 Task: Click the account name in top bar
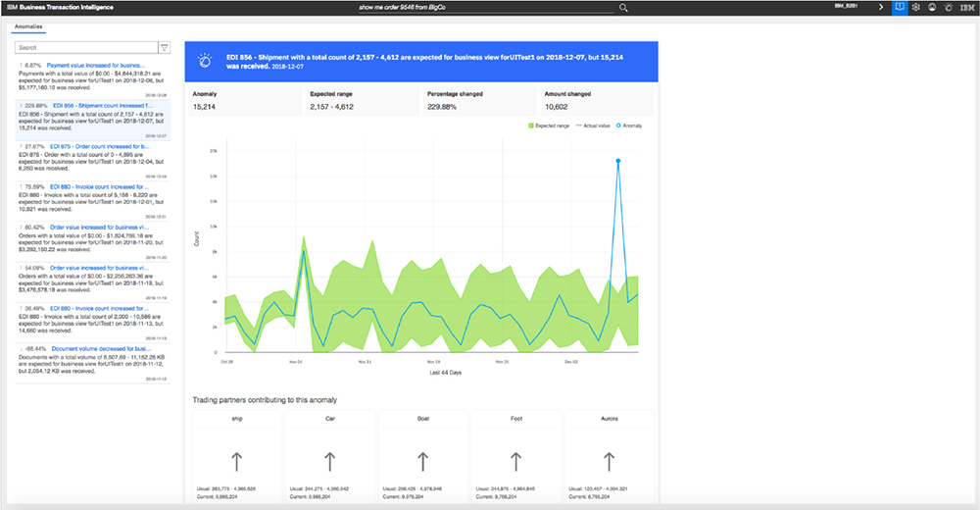point(847,6)
